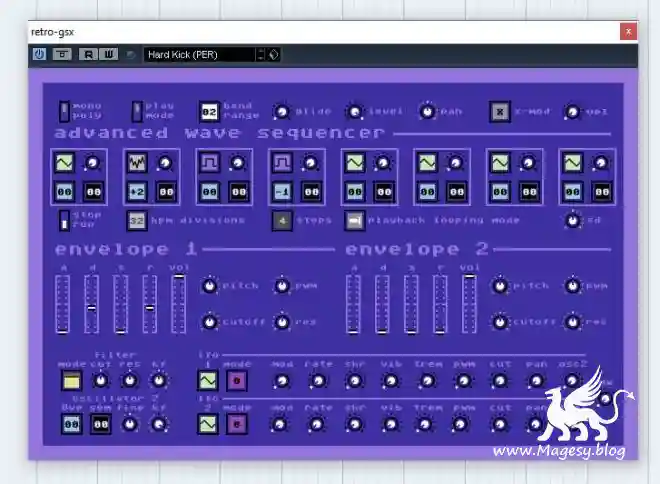
Task: Select the square waveform icon of step three
Action: 210,163
